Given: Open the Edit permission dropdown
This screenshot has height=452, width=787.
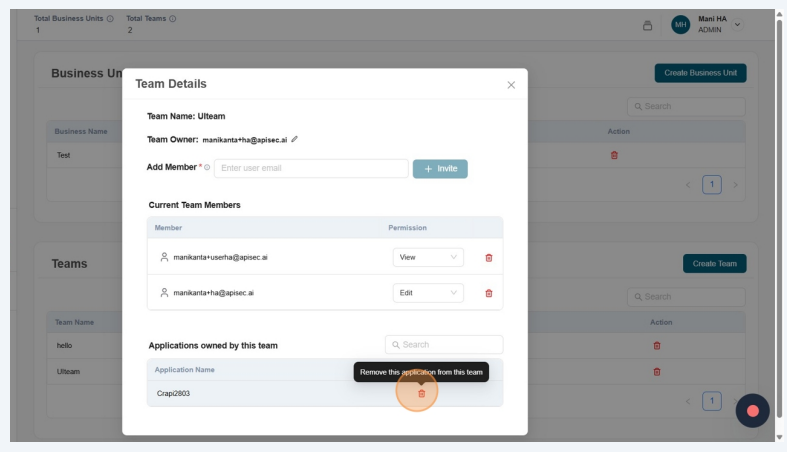Looking at the screenshot, I should (428, 293).
